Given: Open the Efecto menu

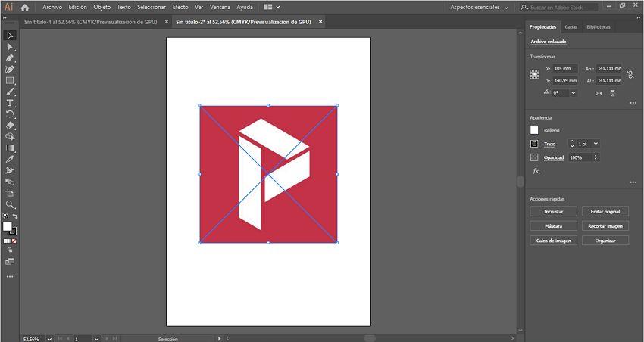Looking at the screenshot, I should pos(180,8).
